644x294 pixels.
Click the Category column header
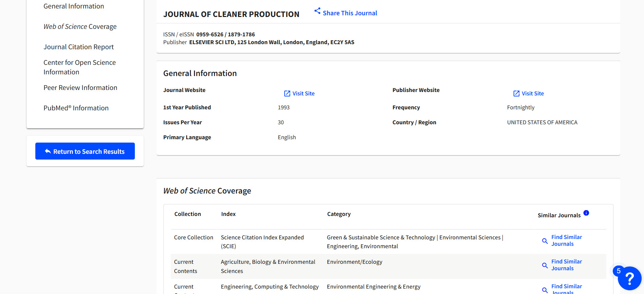pyautogui.click(x=339, y=214)
